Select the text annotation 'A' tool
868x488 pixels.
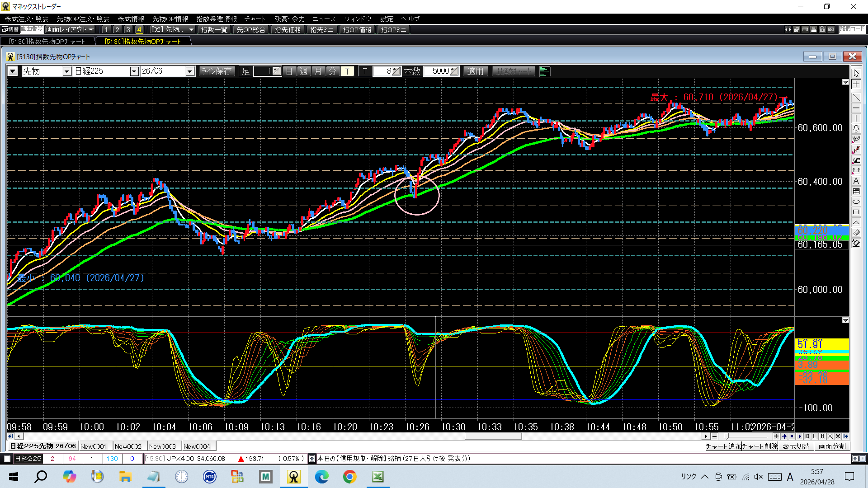click(x=856, y=181)
